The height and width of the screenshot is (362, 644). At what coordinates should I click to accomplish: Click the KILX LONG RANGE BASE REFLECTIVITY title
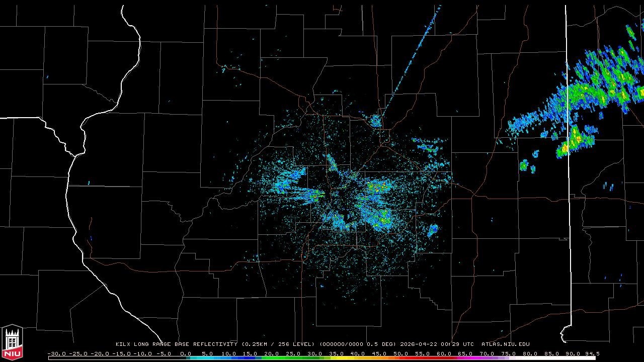click(x=176, y=344)
